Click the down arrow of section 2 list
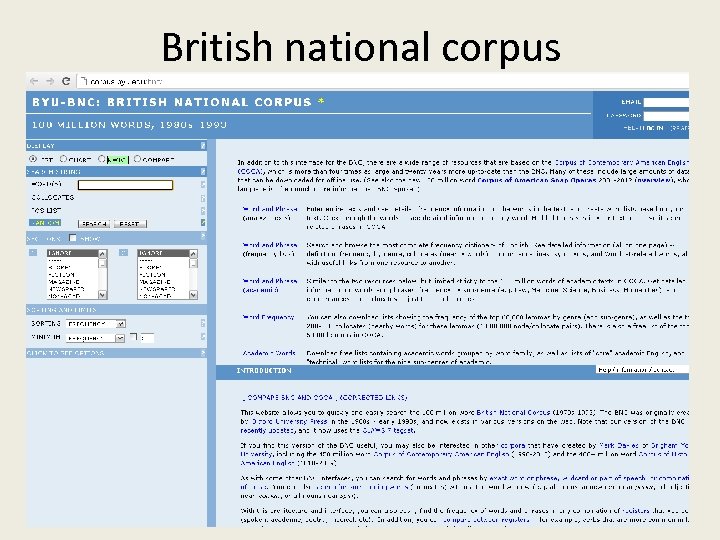Screen dimensions: 720x540 click(193, 295)
